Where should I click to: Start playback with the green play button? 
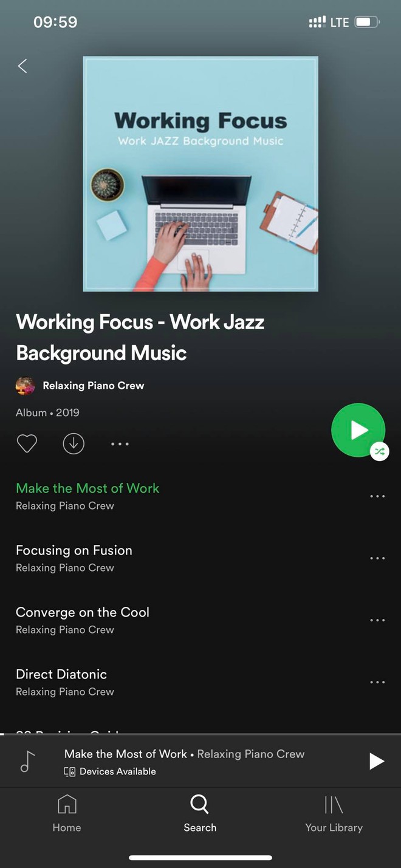point(358,430)
